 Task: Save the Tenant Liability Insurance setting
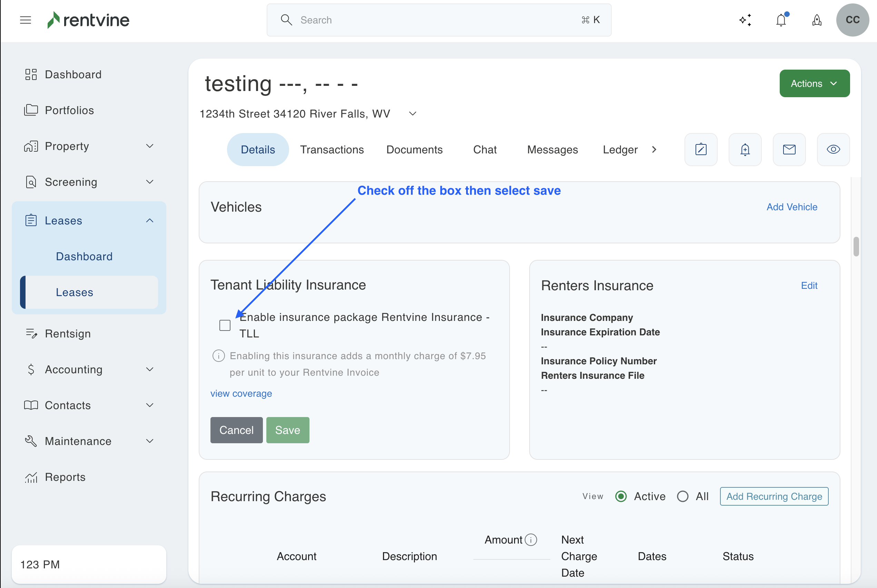(287, 430)
